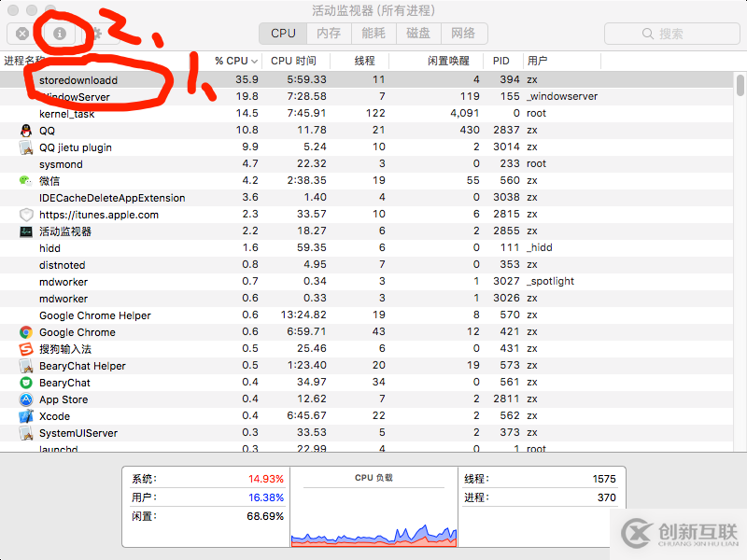747x560 pixels.
Task: Click the 线程 1575 total count
Action: (604, 479)
